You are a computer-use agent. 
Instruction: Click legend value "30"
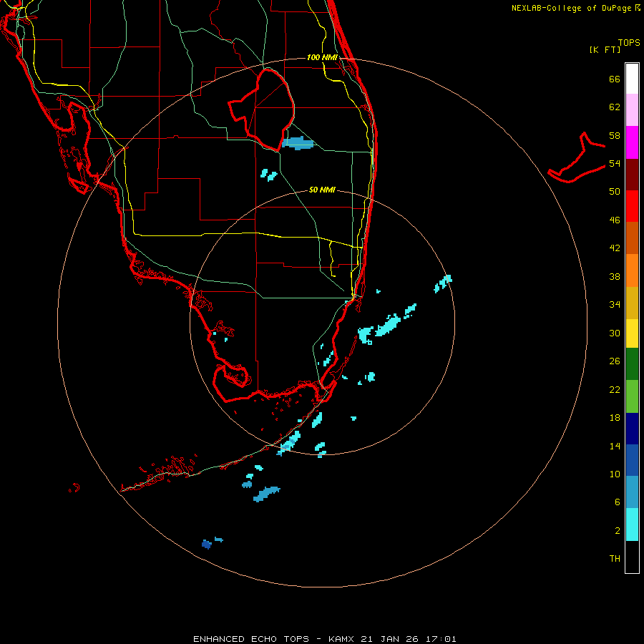(615, 333)
